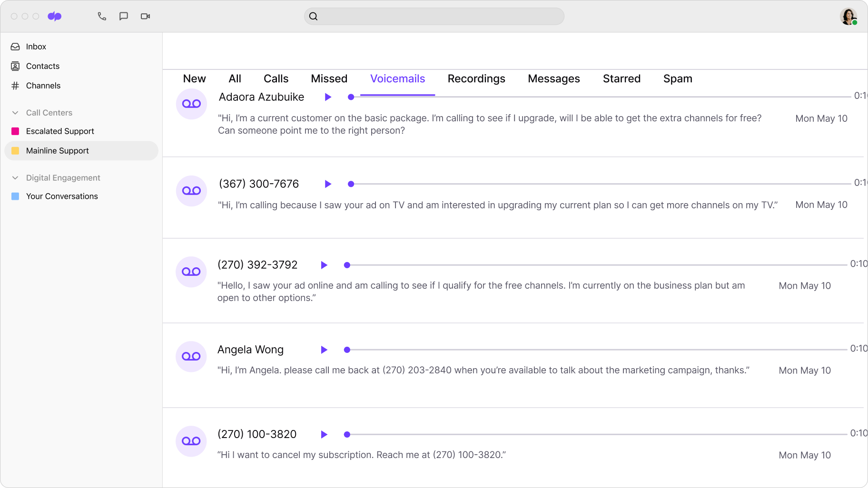
Task: Open Escalated Support call center
Action: (x=60, y=131)
